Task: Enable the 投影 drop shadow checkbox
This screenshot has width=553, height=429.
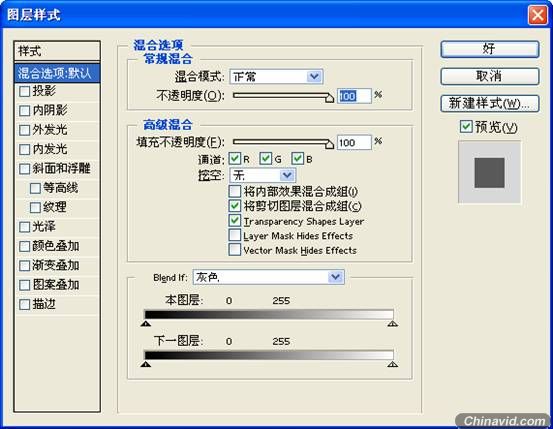Action: click(x=24, y=91)
